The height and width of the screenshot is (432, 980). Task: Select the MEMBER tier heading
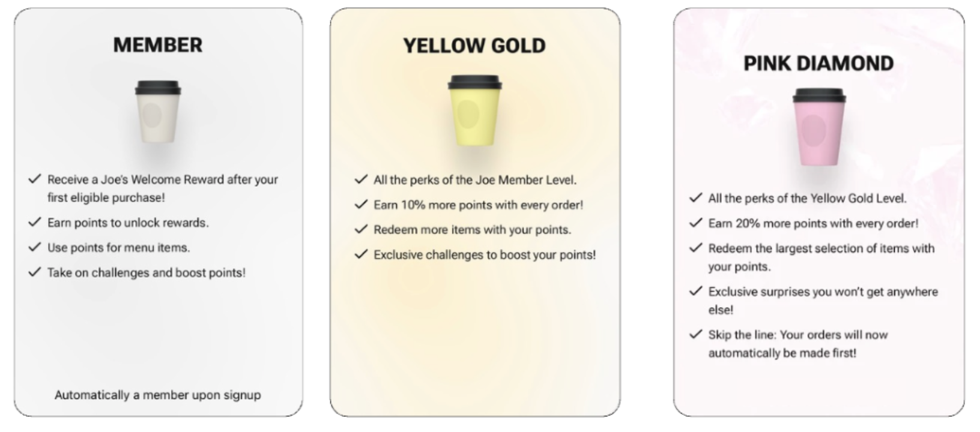point(158,45)
